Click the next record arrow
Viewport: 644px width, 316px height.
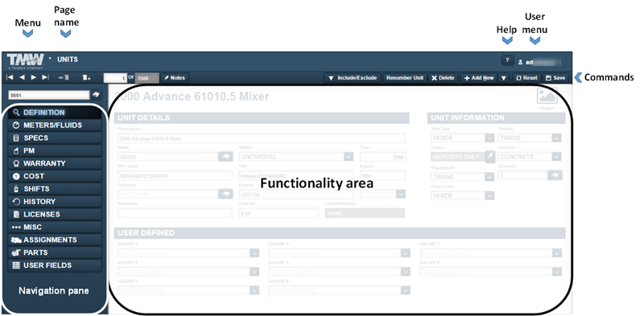tap(34, 77)
